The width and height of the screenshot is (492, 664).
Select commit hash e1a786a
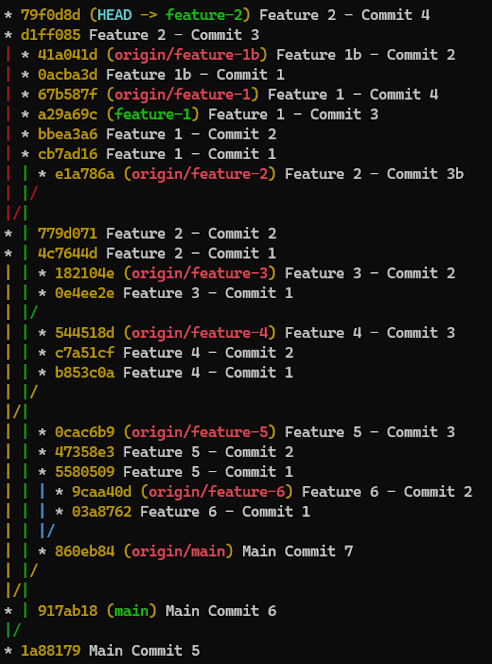[85, 174]
